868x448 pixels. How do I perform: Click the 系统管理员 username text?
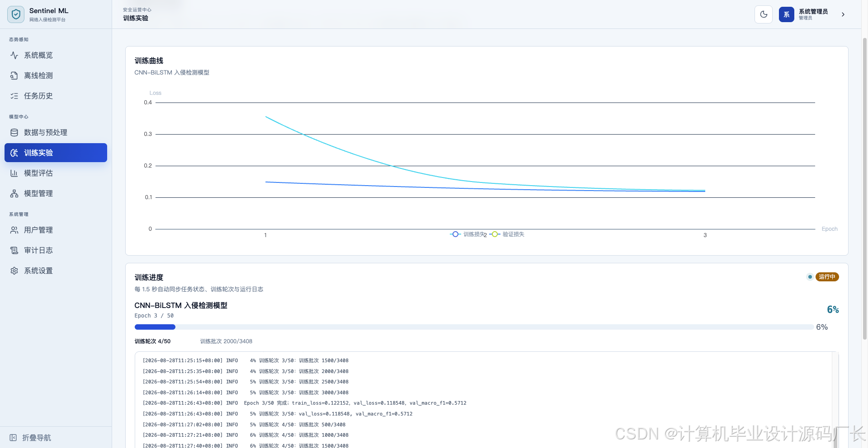(813, 11)
